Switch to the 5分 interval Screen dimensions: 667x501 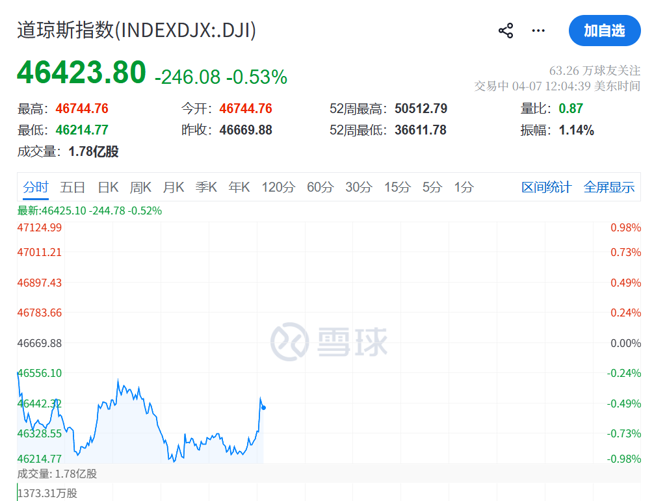pos(432,187)
